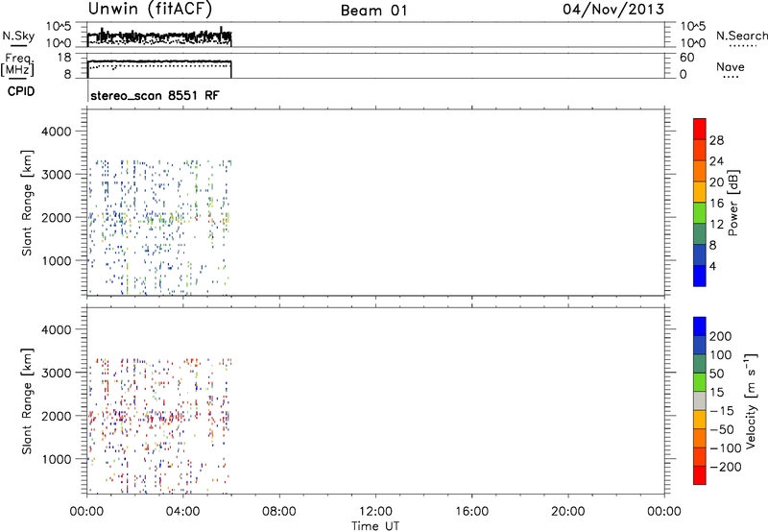768x532 pixels.
Task: Click the '08:00' time tick label
Action: [x=279, y=512]
